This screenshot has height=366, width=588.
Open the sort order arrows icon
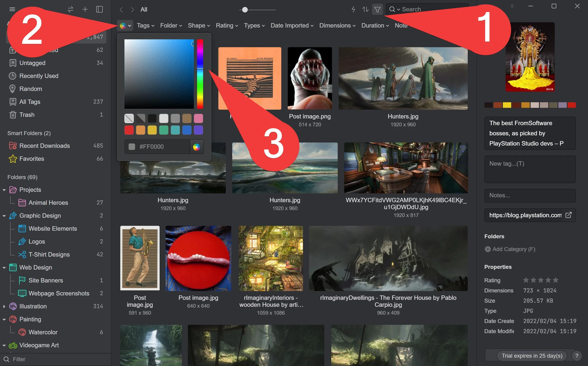click(365, 9)
